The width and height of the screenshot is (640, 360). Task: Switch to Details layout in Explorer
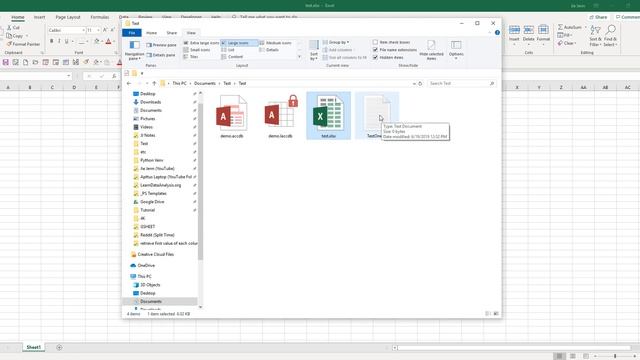click(269, 50)
